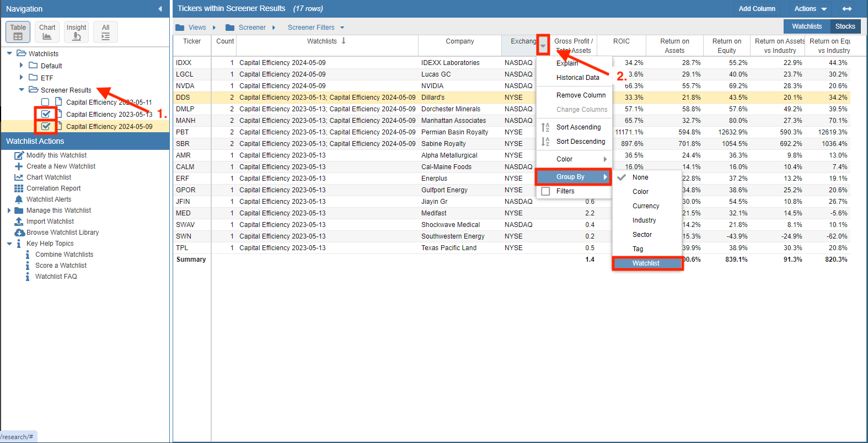Click the Chart Watchlist icon
The width and height of the screenshot is (868, 443).
(x=19, y=177)
